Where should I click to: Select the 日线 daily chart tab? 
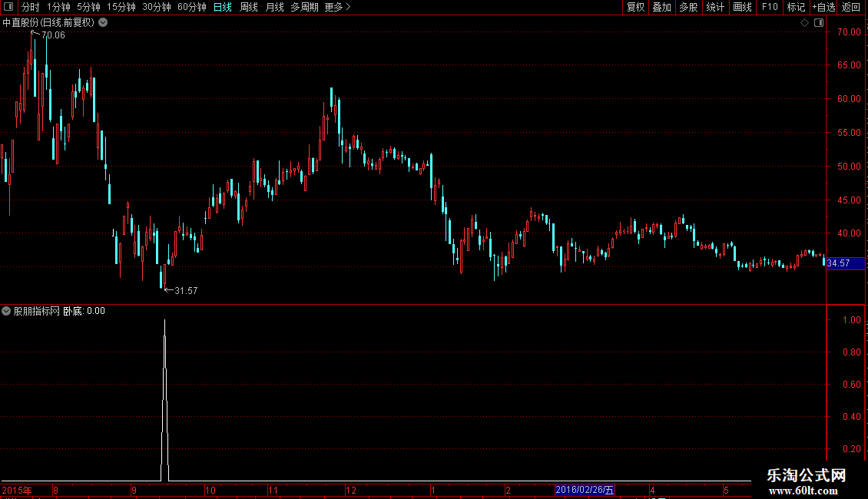(223, 7)
